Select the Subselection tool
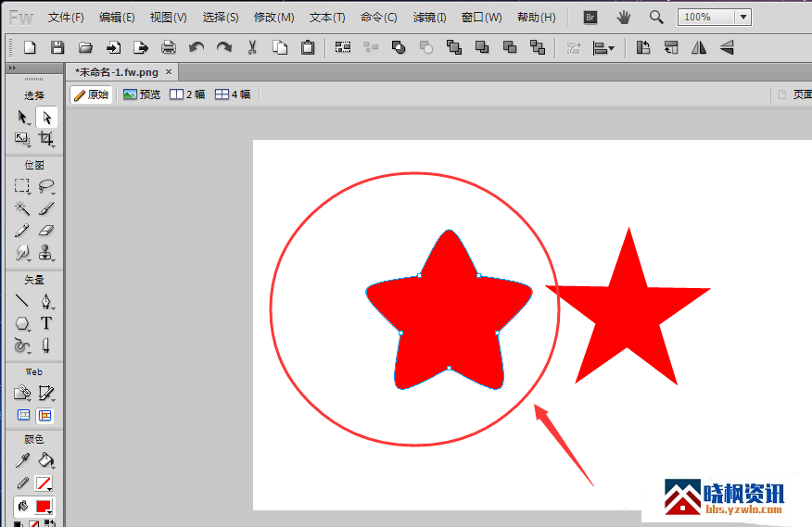Screen dimensions: 812x527 46,118
